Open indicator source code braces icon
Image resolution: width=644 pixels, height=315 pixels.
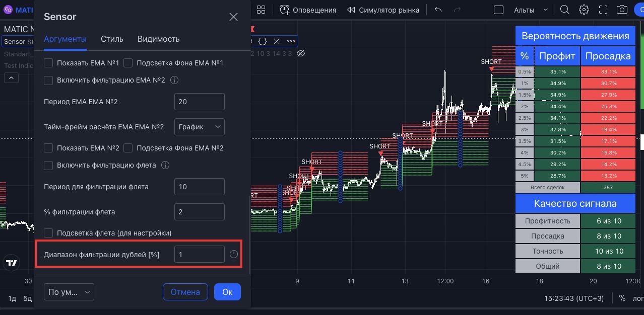pyautogui.click(x=262, y=41)
